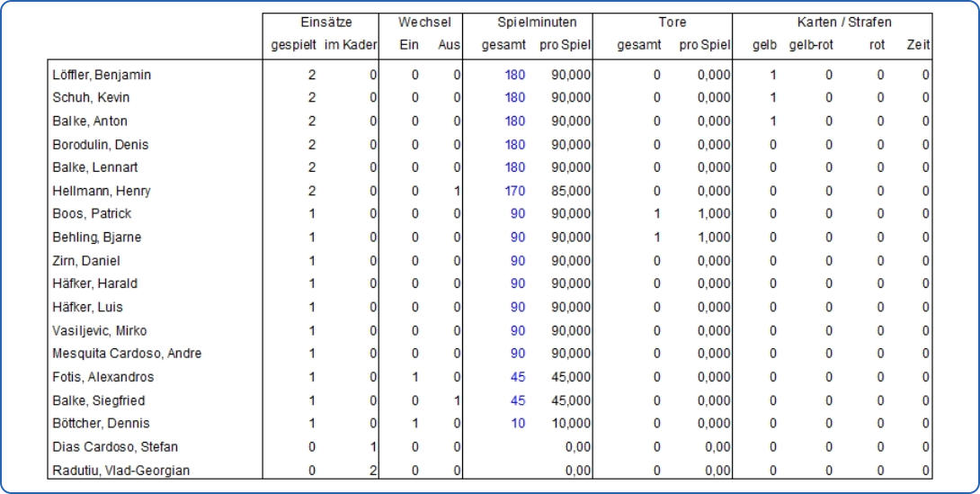
Task: Click the rot column header
Action: 877,46
